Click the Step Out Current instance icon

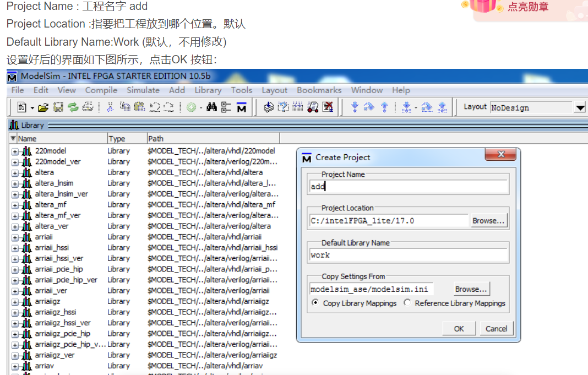(442, 107)
